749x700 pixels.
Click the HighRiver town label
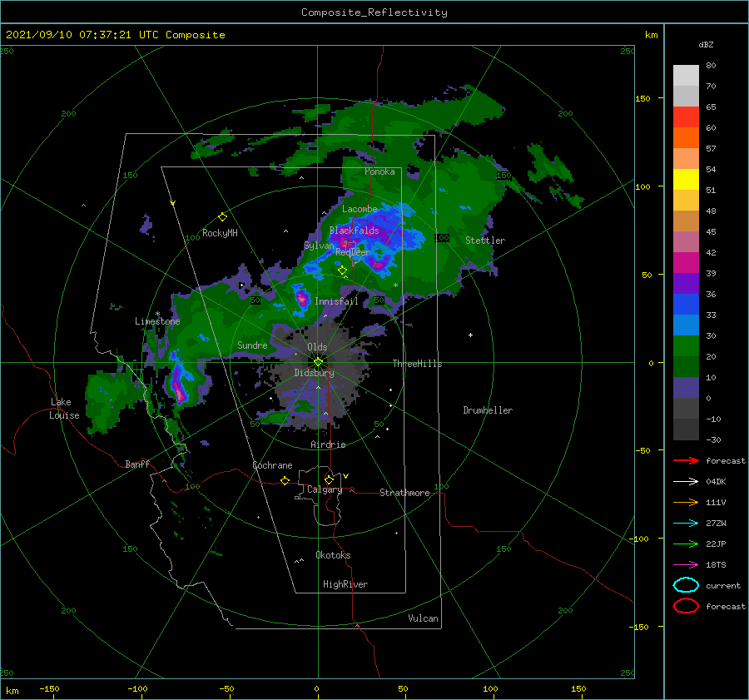click(x=345, y=584)
